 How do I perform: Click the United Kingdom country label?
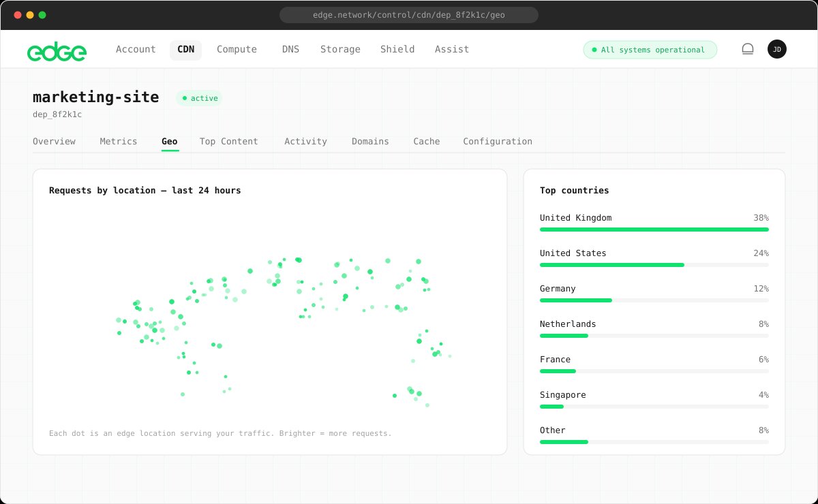click(x=576, y=218)
